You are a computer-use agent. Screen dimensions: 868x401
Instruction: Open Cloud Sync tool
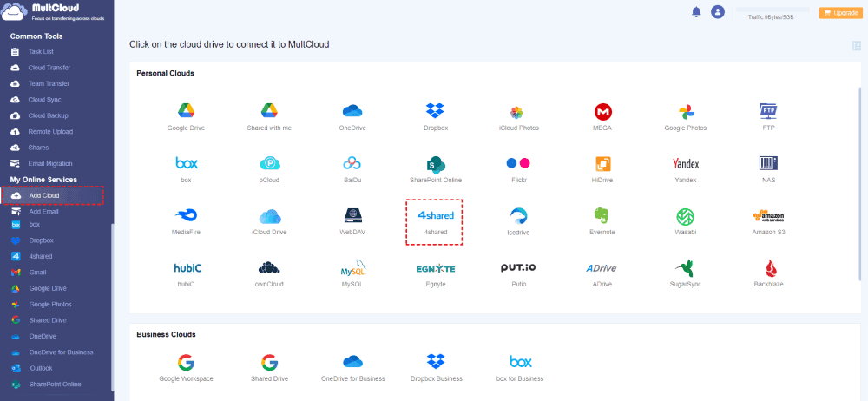(x=44, y=100)
